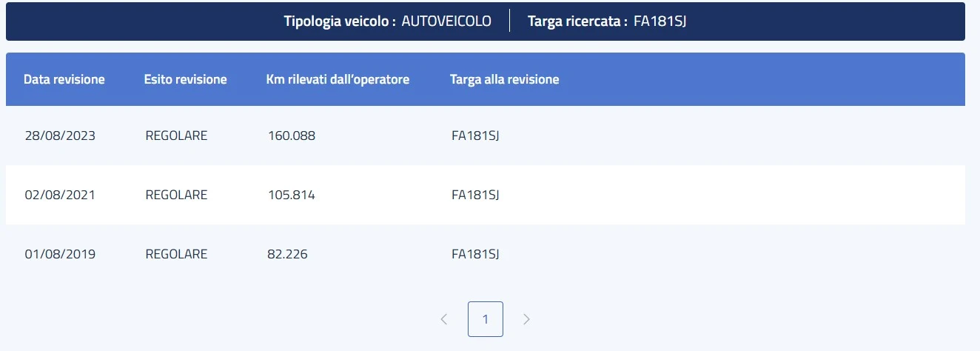980x351 pixels.
Task: Select the 28/08/2023 revision date
Action: 60,136
